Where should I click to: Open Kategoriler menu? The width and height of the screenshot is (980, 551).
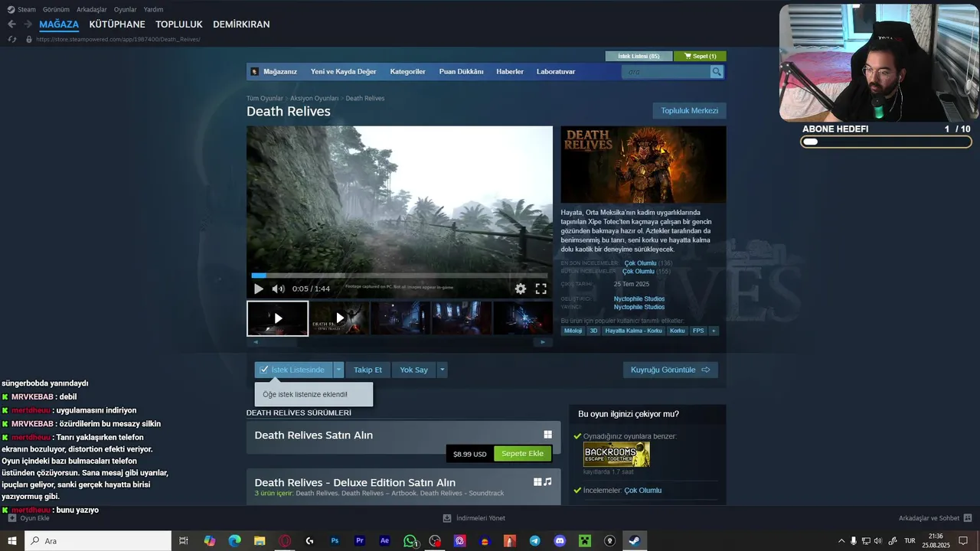click(x=407, y=72)
